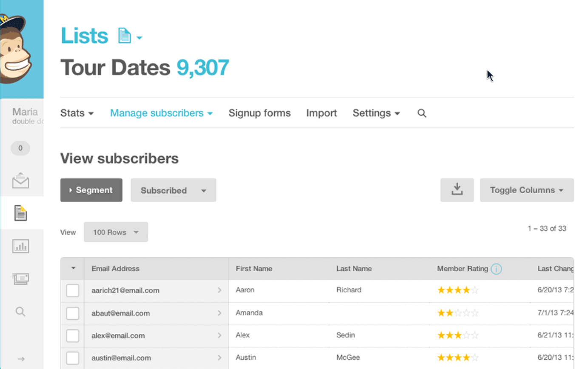Image resolution: width=588 pixels, height=369 pixels.
Task: Open the Manage subscribers menu
Action: tap(161, 113)
